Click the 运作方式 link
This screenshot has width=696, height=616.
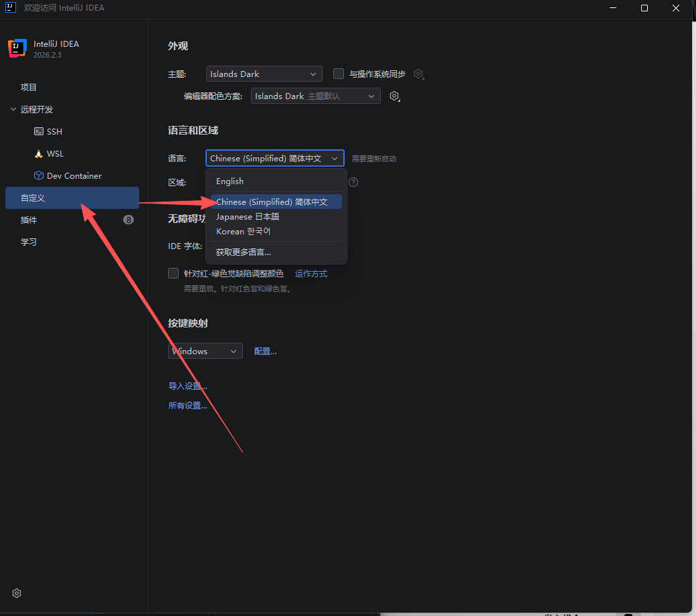pos(311,274)
